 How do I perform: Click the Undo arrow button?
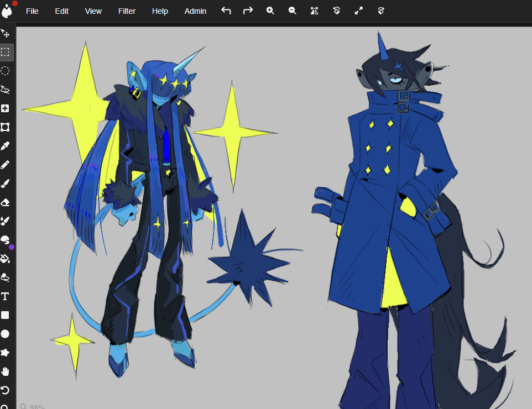coord(226,11)
